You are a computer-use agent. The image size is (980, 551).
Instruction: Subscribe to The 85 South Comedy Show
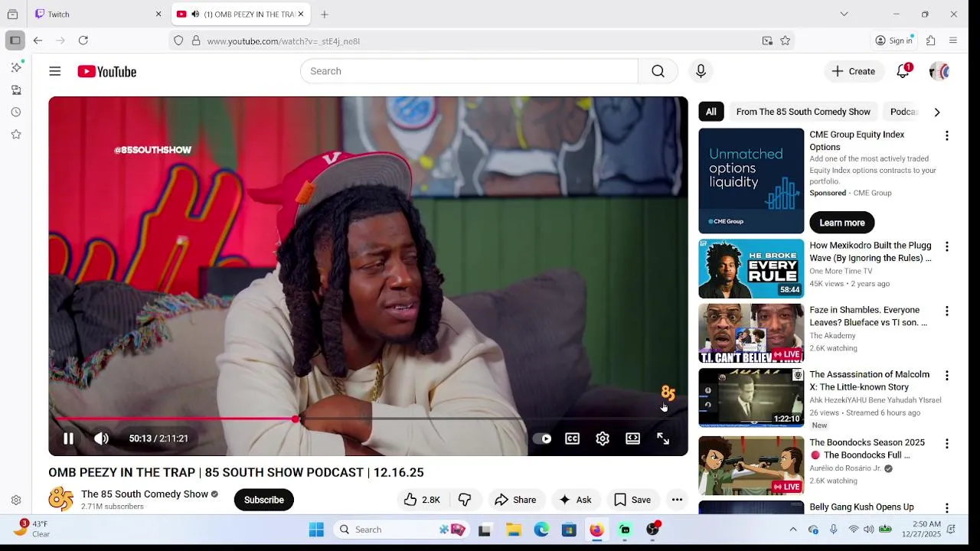(263, 500)
